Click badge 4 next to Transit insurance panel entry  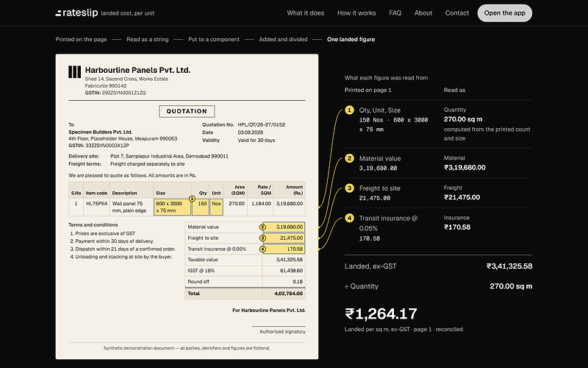349,218
